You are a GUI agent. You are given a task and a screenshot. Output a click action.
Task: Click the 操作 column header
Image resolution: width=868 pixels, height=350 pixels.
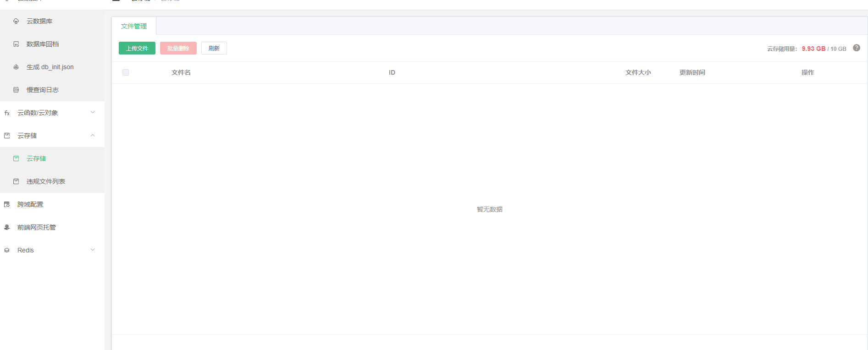point(808,72)
